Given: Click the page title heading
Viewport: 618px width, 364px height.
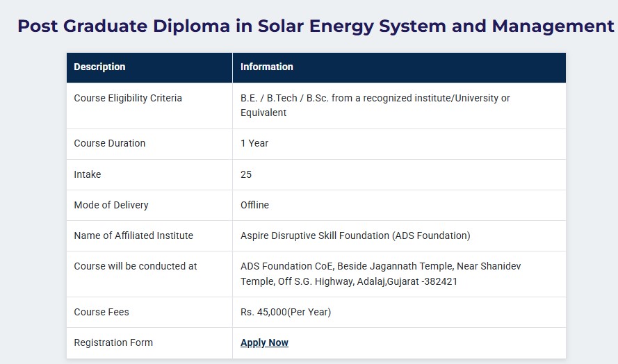Looking at the screenshot, I should click(316, 26).
